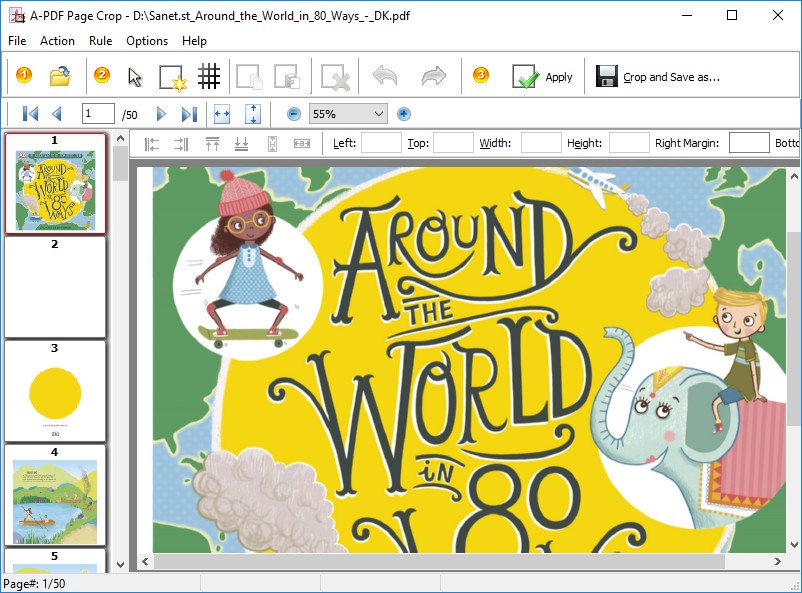Go to the next page

(161, 114)
